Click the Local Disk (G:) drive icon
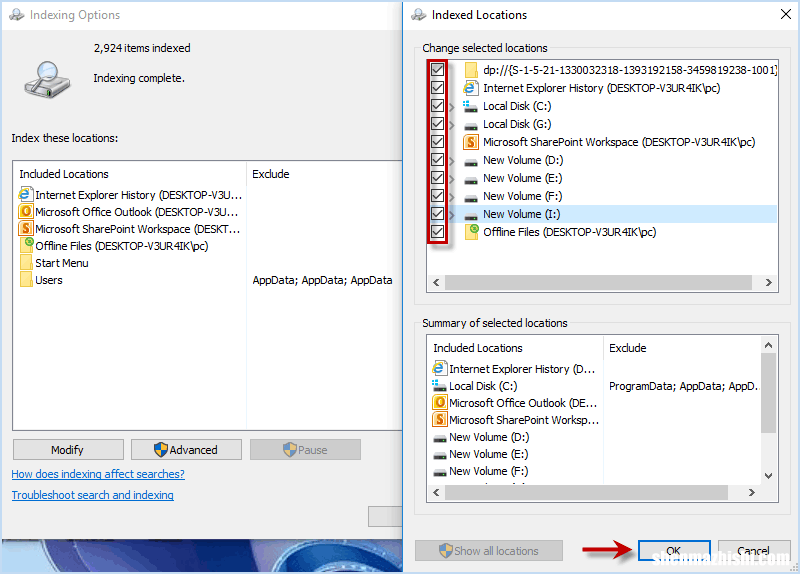Viewport: 800px width, 574px height. point(471,126)
